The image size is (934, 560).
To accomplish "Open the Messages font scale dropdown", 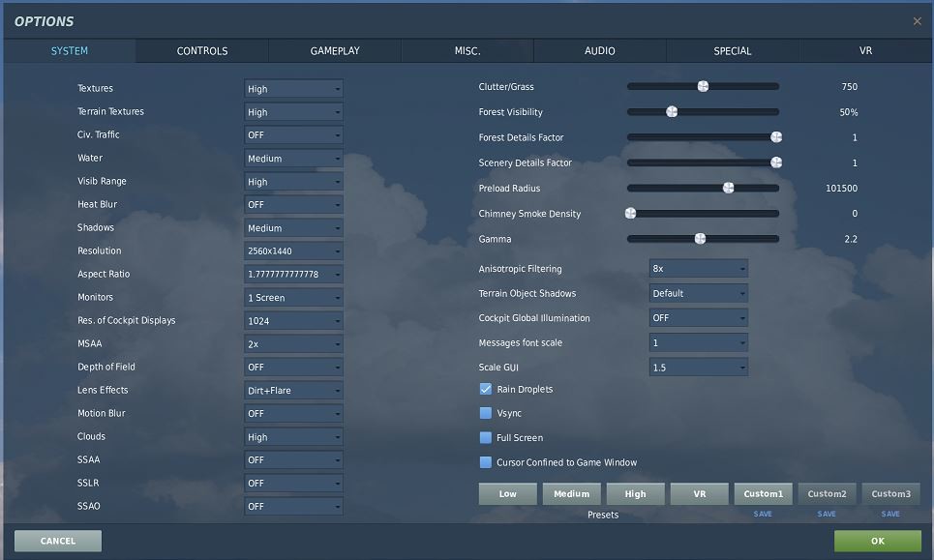I will [698, 342].
